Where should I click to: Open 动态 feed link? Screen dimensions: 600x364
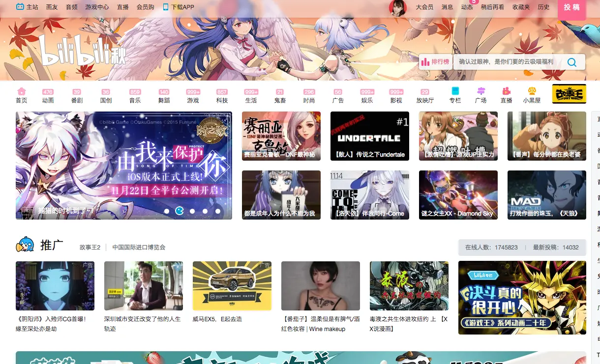467,7
